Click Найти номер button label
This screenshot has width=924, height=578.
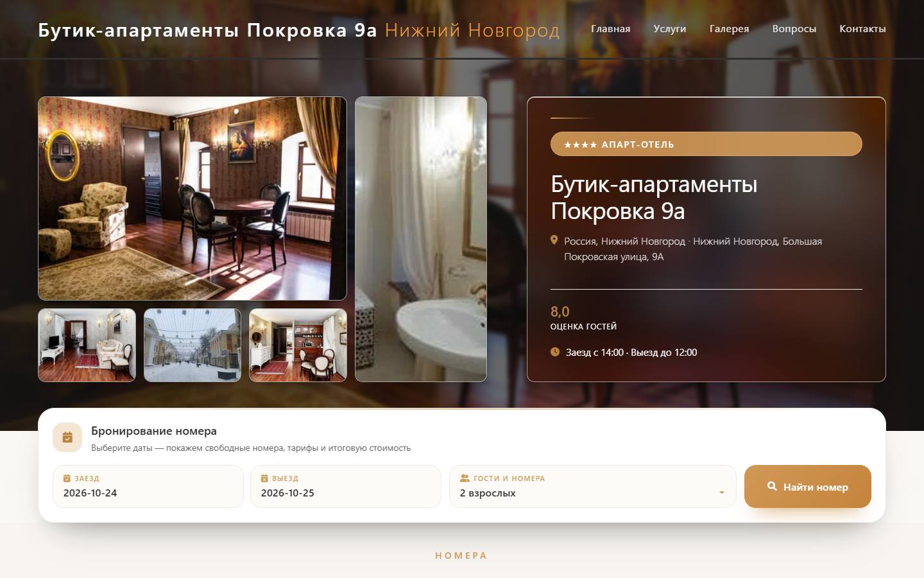[816, 487]
